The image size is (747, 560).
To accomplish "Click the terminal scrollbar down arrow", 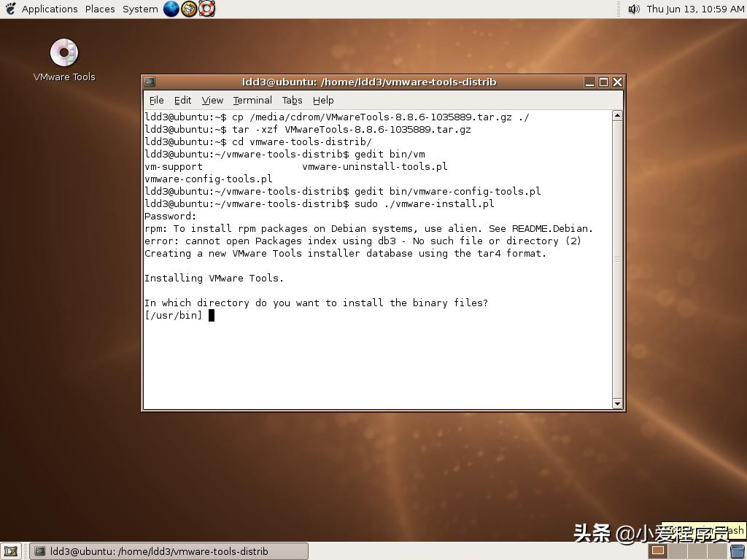I will (617, 404).
